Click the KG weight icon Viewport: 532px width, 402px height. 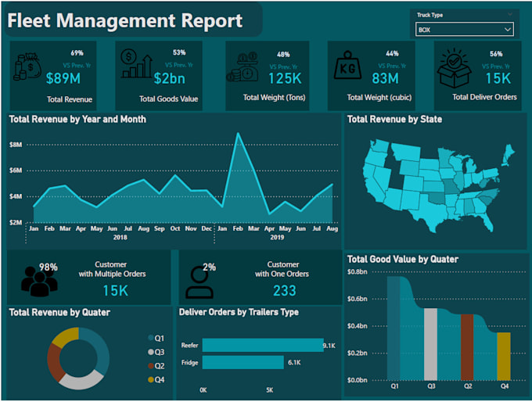[x=347, y=66]
